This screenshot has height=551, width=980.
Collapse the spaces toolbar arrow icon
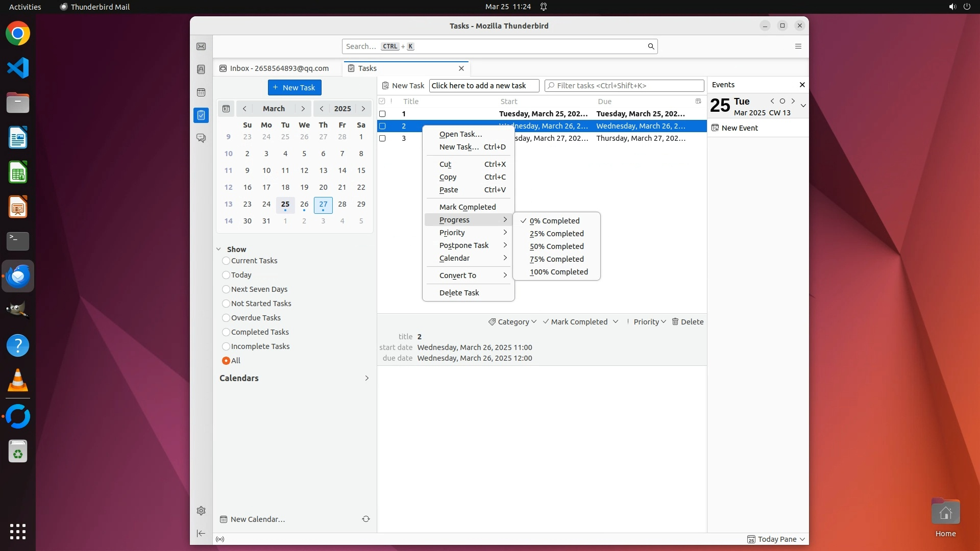(x=201, y=534)
